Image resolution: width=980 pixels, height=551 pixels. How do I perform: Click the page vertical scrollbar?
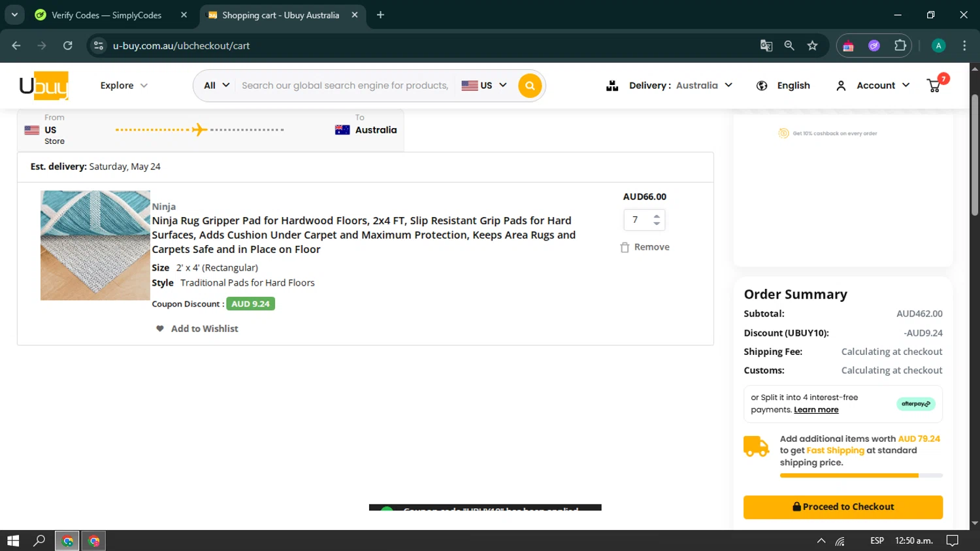975,156
